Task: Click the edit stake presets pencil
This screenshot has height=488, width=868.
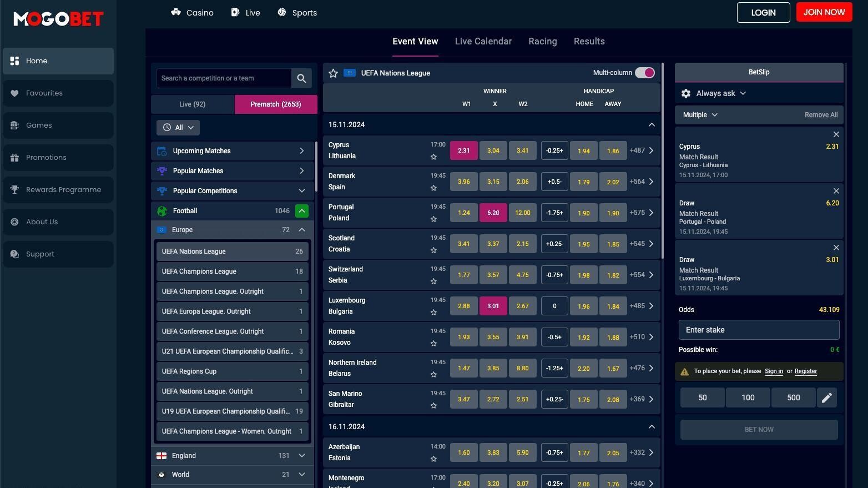Action: point(827,398)
